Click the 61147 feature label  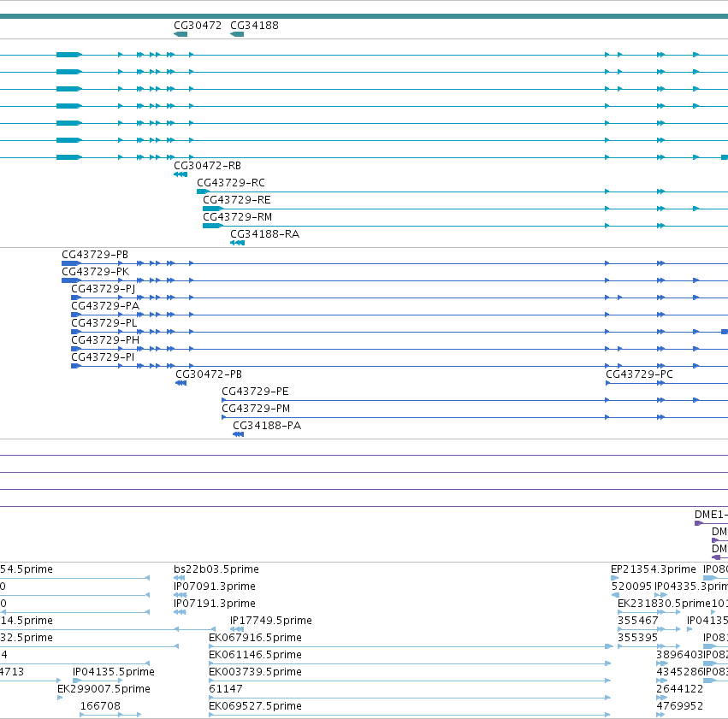click(226, 689)
